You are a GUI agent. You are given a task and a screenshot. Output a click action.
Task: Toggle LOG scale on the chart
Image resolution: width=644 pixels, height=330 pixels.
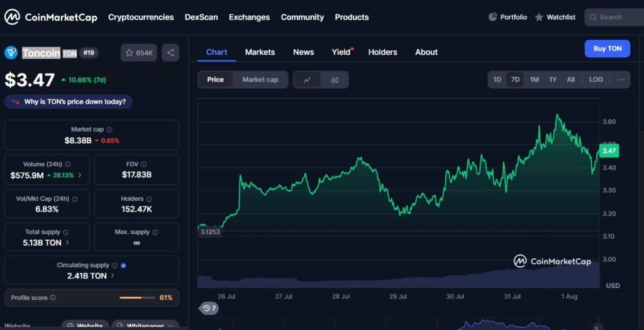(x=596, y=79)
